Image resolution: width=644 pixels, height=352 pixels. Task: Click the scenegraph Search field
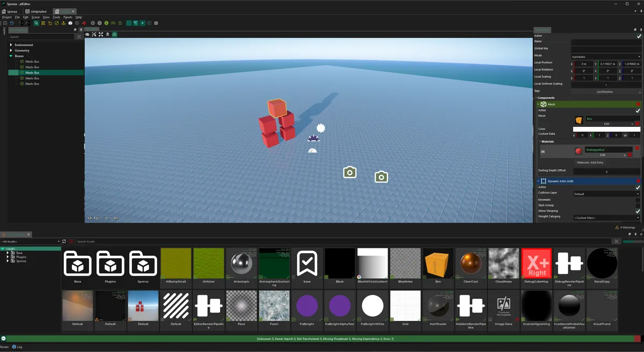41,37
